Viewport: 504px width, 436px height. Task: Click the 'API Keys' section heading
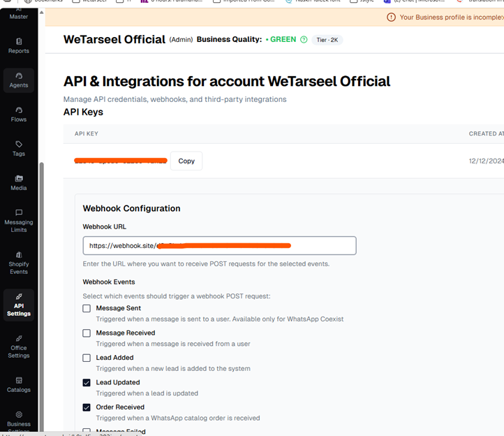click(x=83, y=112)
